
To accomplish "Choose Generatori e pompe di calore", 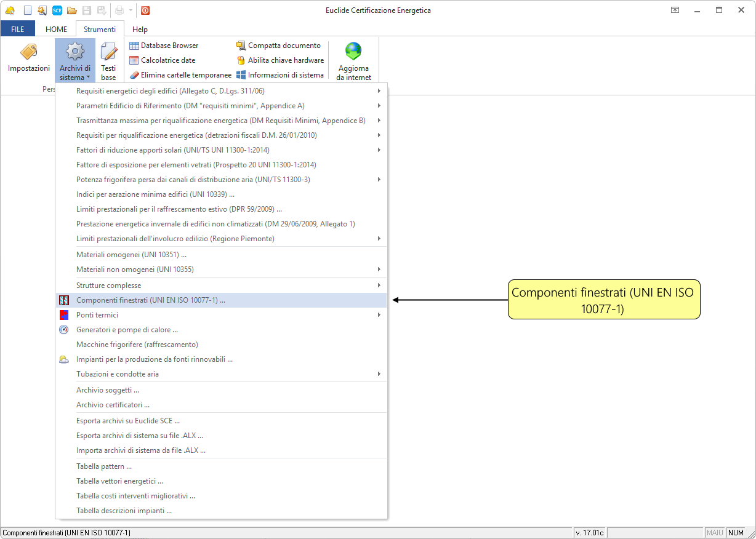I will coord(127,330).
